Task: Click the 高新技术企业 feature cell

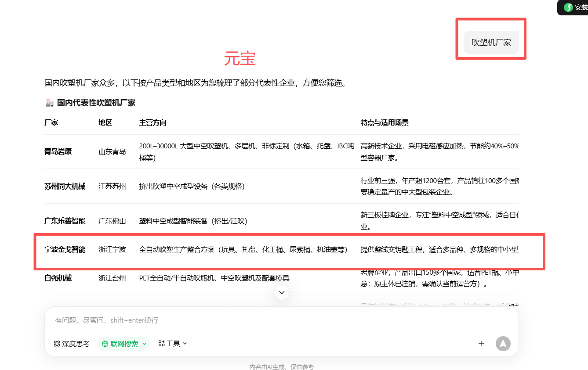Action: coord(439,151)
